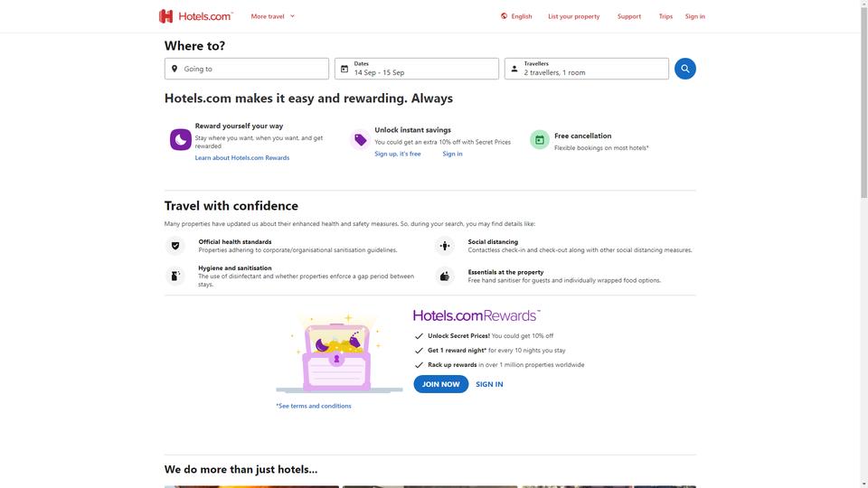The height and width of the screenshot is (488, 868).
Task: Open List your property in header
Action: click(x=573, y=16)
